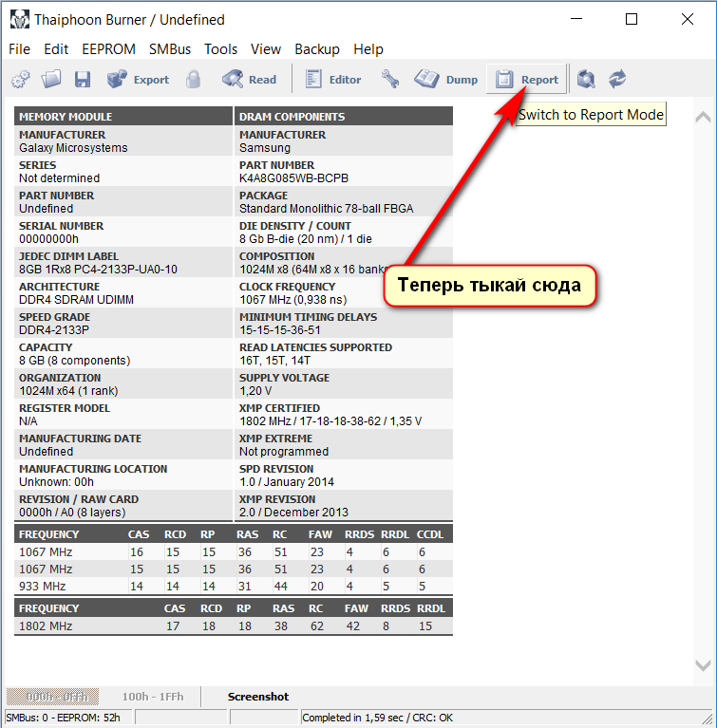The height and width of the screenshot is (728, 717).
Task: Click the '16T, 15T, 14T' read latencies value
Action: click(x=274, y=361)
